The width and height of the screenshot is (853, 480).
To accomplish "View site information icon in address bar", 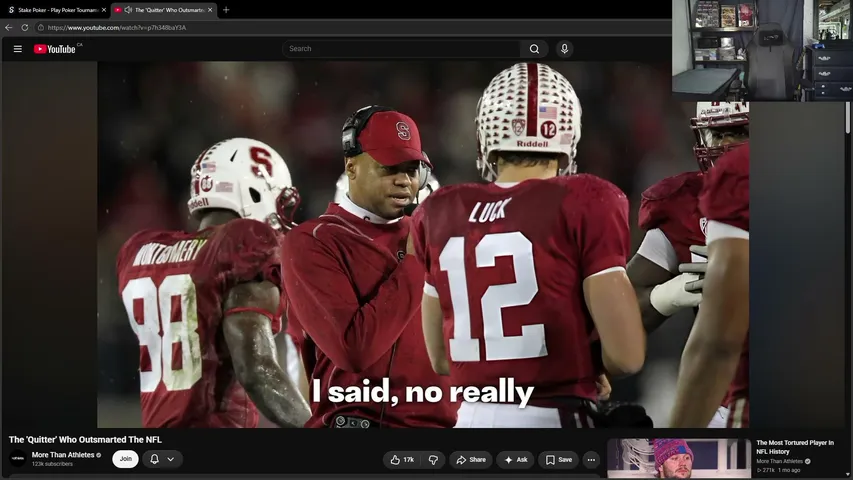I will [40, 27].
